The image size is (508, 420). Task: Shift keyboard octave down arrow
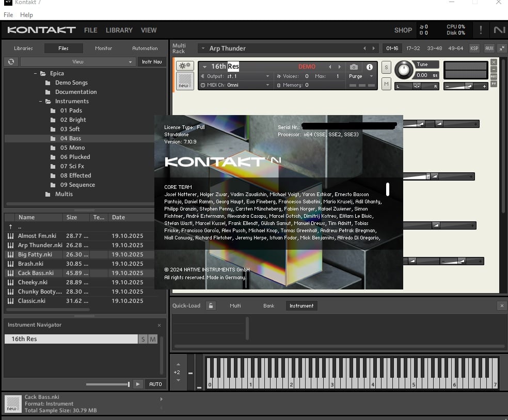[x=178, y=380]
